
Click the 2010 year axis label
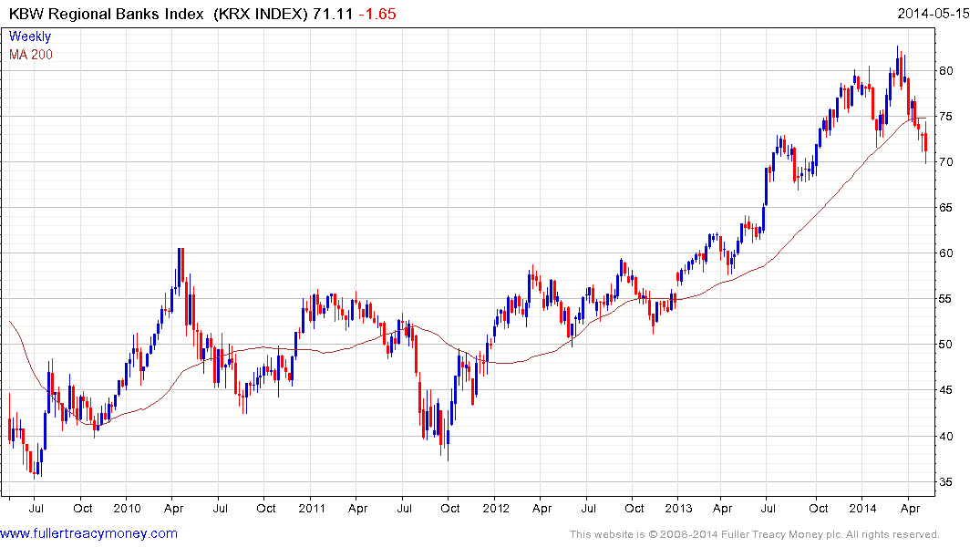click(x=127, y=508)
